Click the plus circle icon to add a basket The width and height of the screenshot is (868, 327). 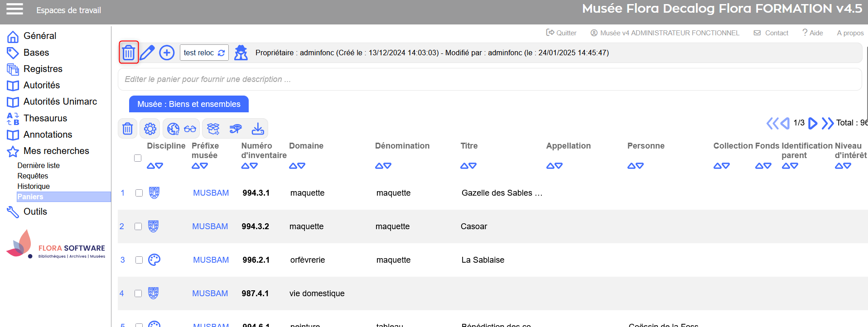[x=167, y=53]
